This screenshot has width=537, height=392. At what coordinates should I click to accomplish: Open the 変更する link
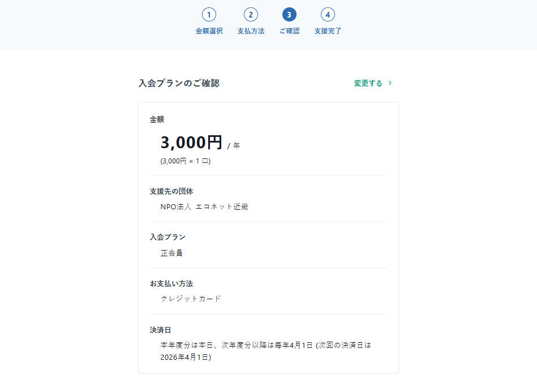[368, 83]
